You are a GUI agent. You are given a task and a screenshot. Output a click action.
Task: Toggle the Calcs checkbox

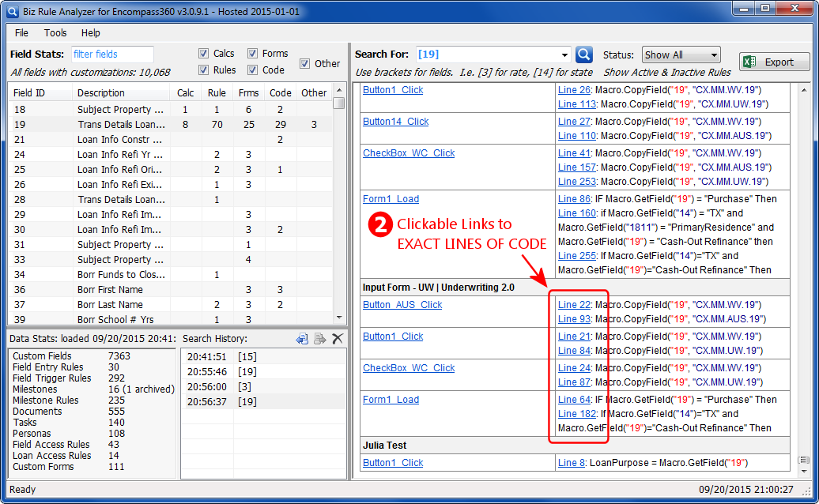pyautogui.click(x=204, y=53)
